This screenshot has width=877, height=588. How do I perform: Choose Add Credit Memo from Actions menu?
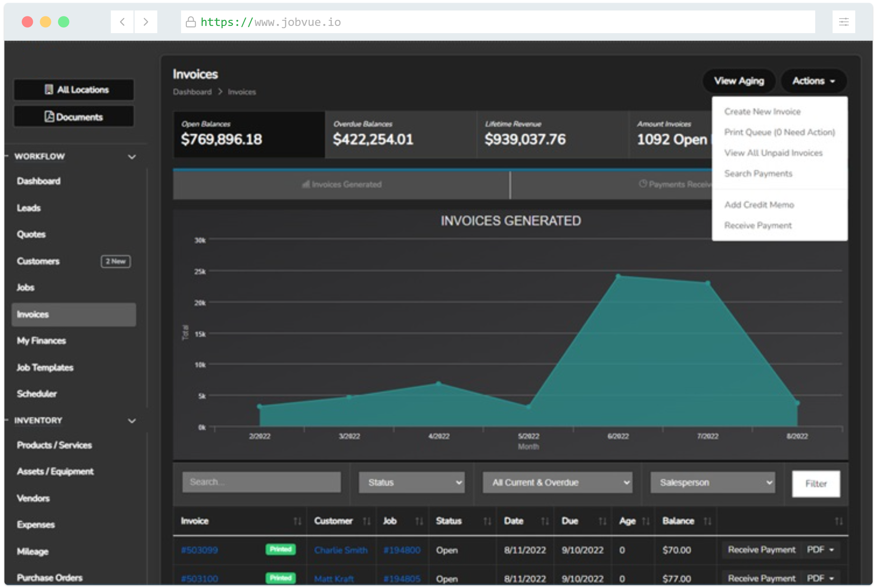point(759,205)
